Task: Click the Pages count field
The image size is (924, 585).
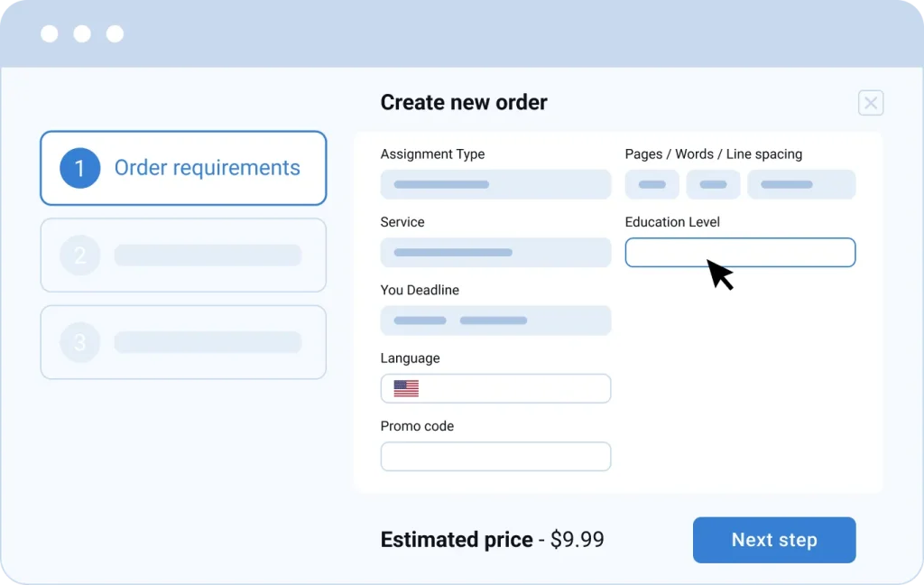Action: [x=652, y=184]
